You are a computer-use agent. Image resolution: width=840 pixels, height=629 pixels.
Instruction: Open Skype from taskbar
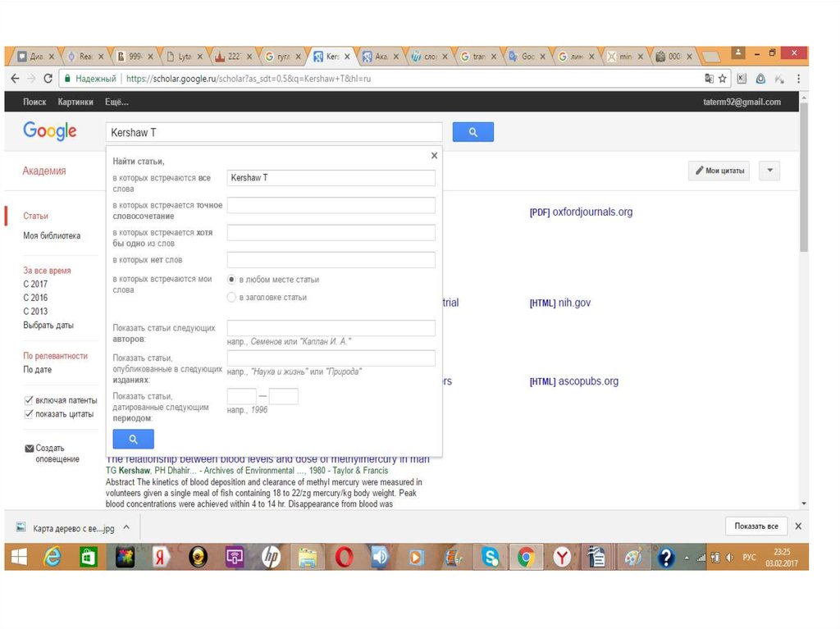pyautogui.click(x=491, y=557)
